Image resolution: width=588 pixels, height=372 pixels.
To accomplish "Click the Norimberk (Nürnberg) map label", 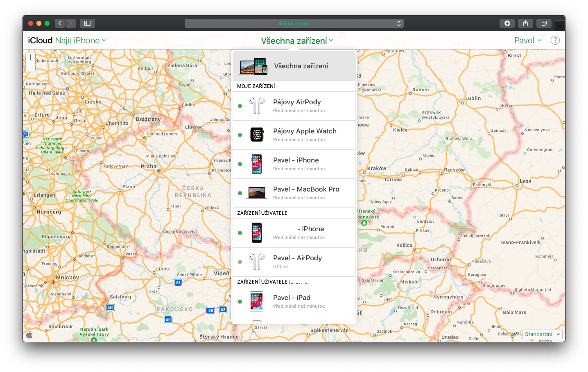I will point(49,212).
